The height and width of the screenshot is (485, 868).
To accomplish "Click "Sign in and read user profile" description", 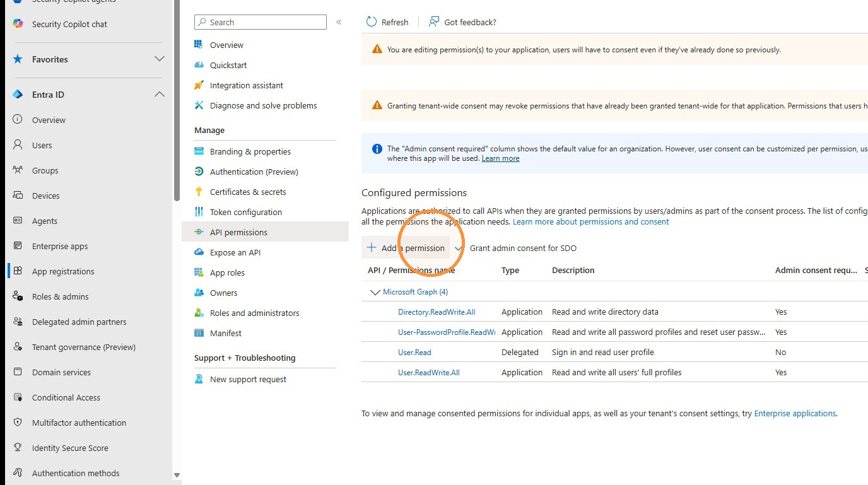I will coord(603,352).
